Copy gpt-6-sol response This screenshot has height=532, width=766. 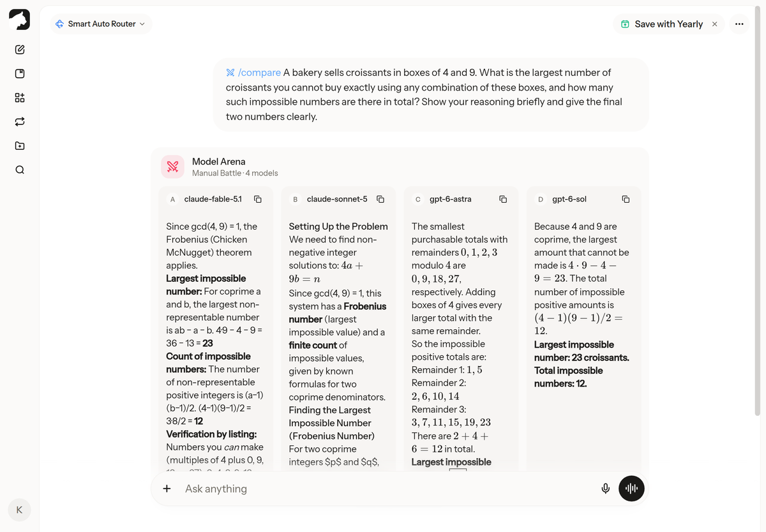point(626,199)
